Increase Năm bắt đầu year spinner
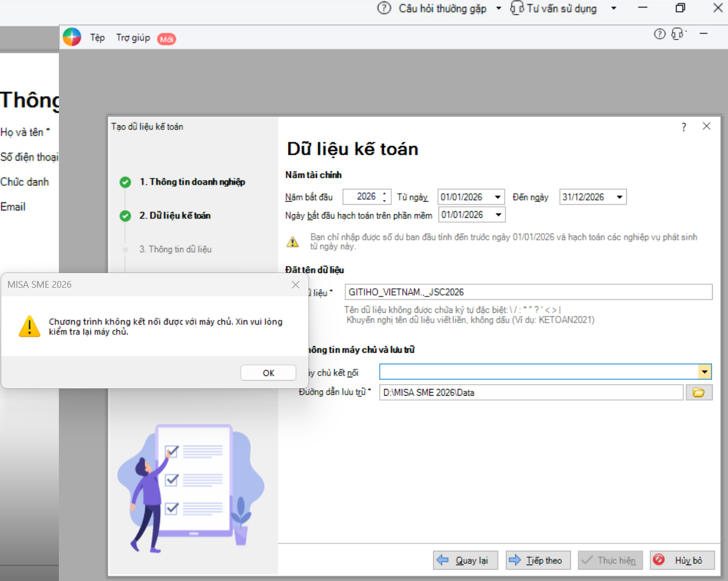Image resolution: width=728 pixels, height=581 pixels. [x=385, y=194]
